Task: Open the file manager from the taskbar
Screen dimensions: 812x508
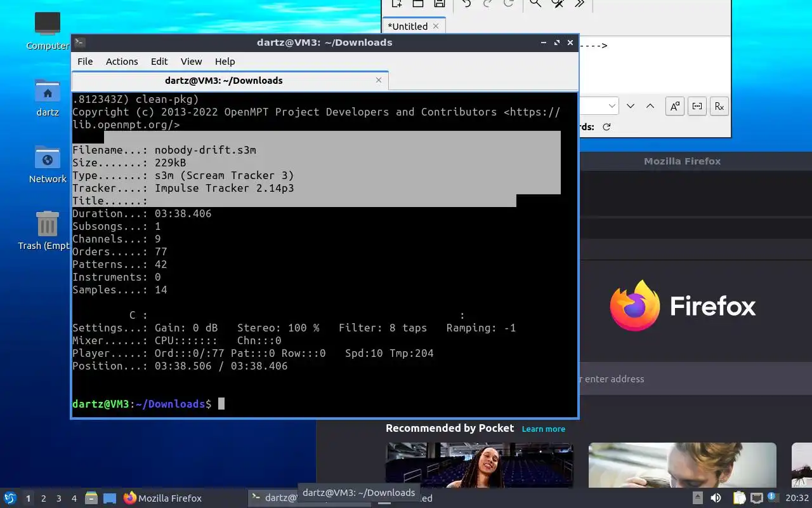Action: coord(91,498)
